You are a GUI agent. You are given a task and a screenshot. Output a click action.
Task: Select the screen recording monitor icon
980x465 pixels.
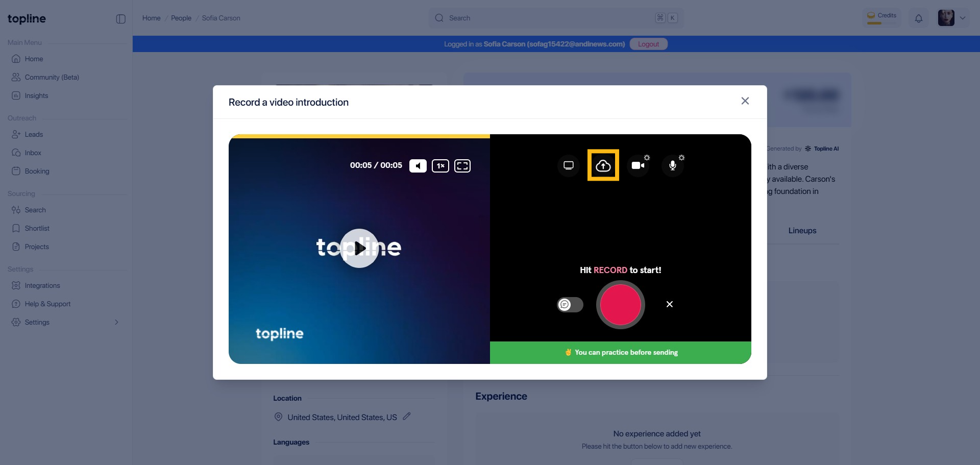click(568, 165)
